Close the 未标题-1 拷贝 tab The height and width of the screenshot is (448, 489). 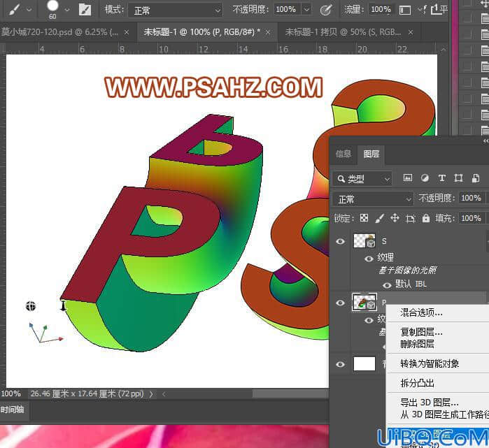[411, 32]
